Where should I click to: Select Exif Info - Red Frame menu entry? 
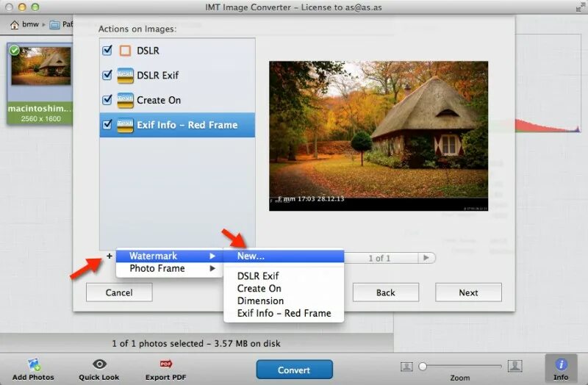pos(284,313)
